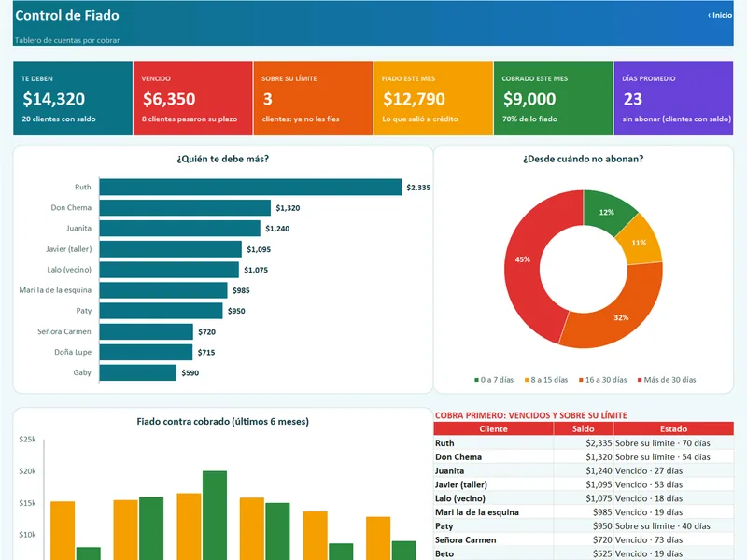
Task: Click the Señora Carmen bar
Action: tap(147, 331)
